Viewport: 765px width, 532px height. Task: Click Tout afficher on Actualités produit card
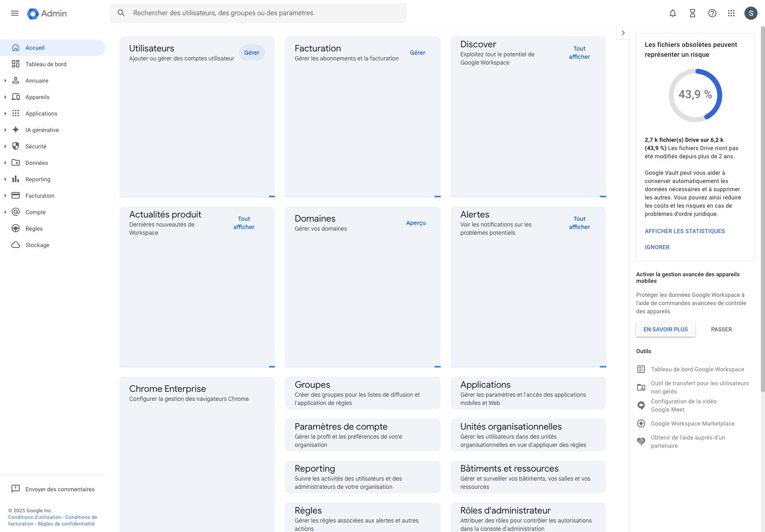coord(244,223)
